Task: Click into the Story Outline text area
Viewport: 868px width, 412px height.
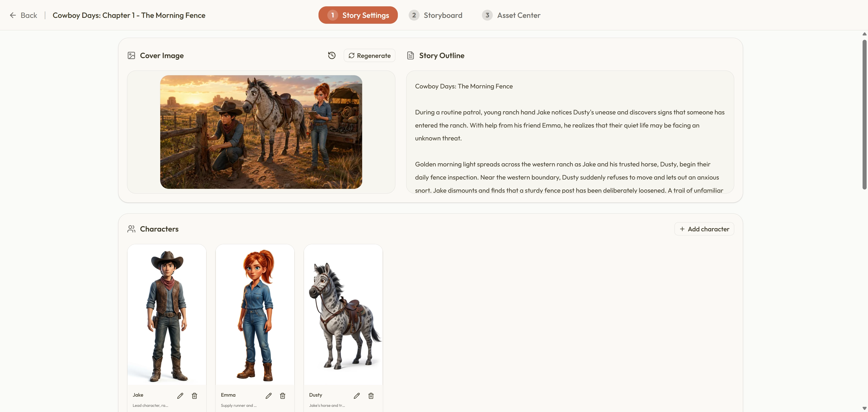Action: pyautogui.click(x=570, y=132)
